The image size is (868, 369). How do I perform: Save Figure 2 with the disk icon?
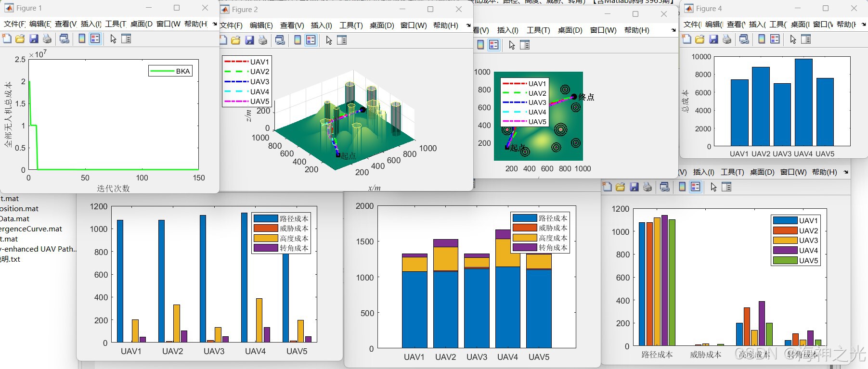(249, 40)
